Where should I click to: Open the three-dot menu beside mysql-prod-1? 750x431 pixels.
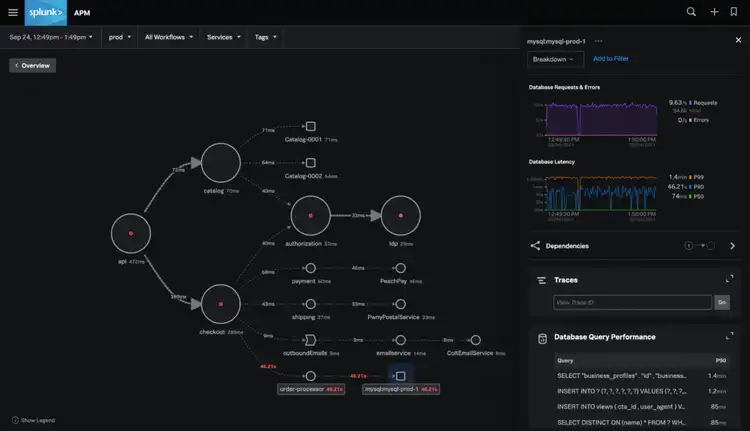(x=598, y=41)
